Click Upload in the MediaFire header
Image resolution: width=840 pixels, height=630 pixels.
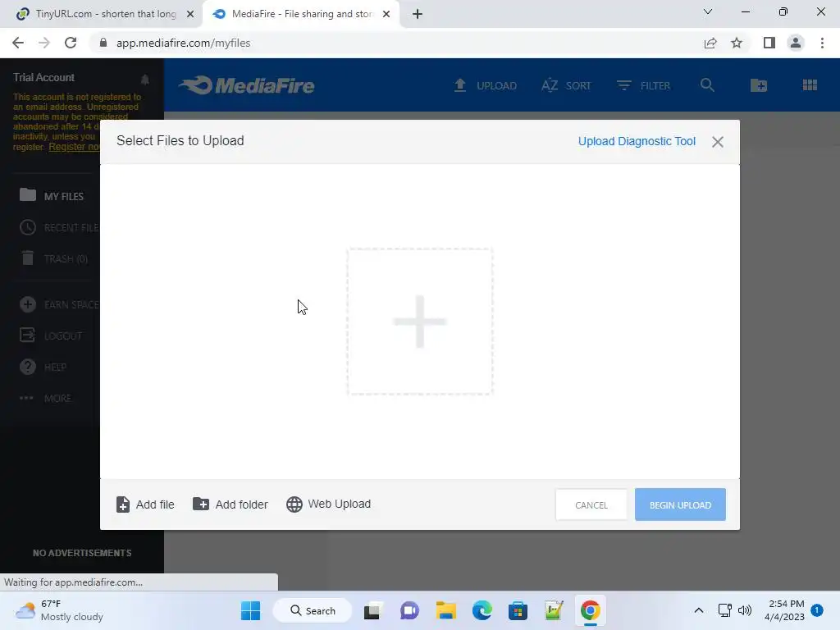click(x=486, y=85)
